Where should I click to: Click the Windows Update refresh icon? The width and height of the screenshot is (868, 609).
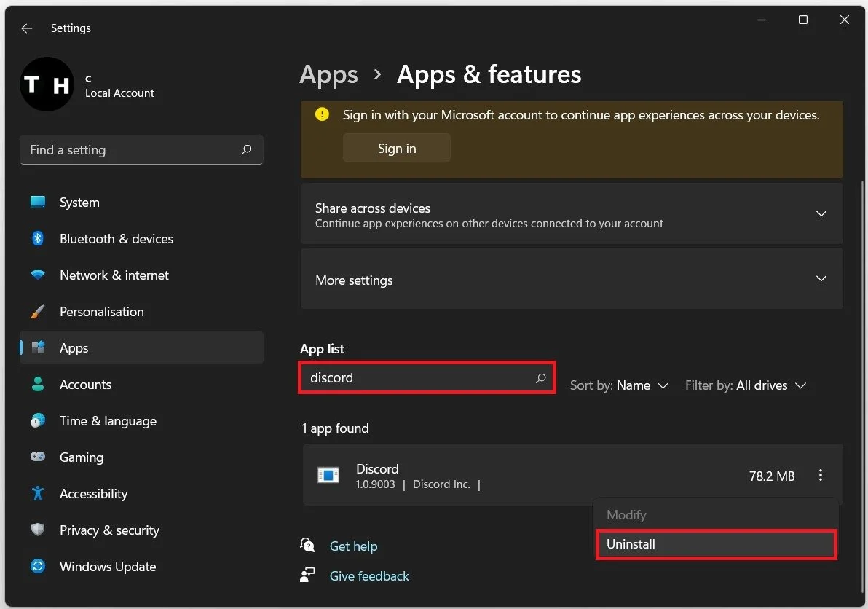(x=38, y=566)
